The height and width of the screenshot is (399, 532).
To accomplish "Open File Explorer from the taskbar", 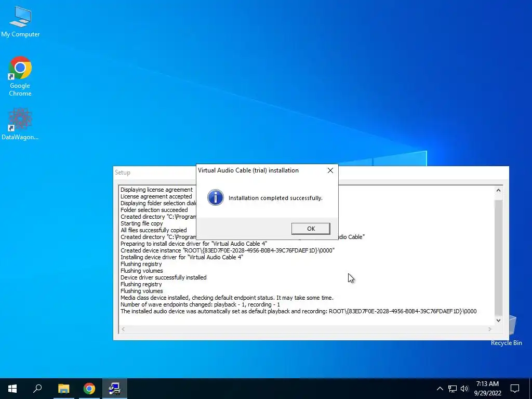I will click(x=63, y=389).
